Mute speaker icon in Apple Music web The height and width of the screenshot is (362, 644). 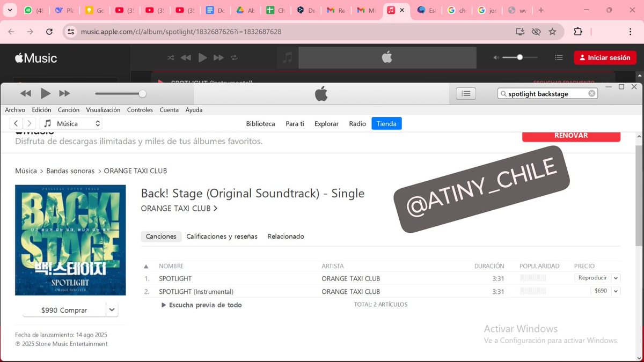click(x=496, y=57)
